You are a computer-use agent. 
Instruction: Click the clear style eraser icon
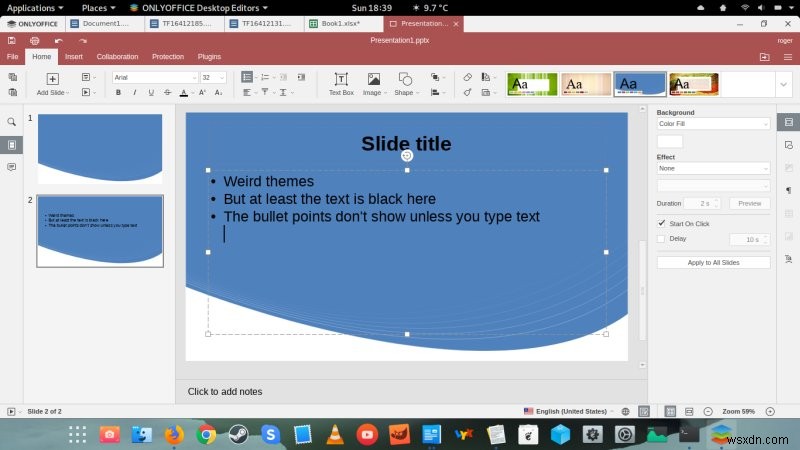tap(467, 77)
